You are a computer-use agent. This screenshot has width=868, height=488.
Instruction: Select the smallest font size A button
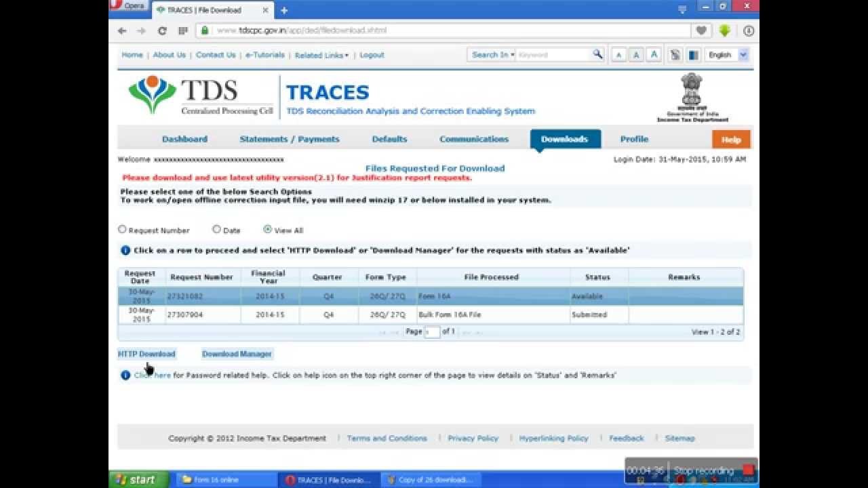(x=618, y=56)
